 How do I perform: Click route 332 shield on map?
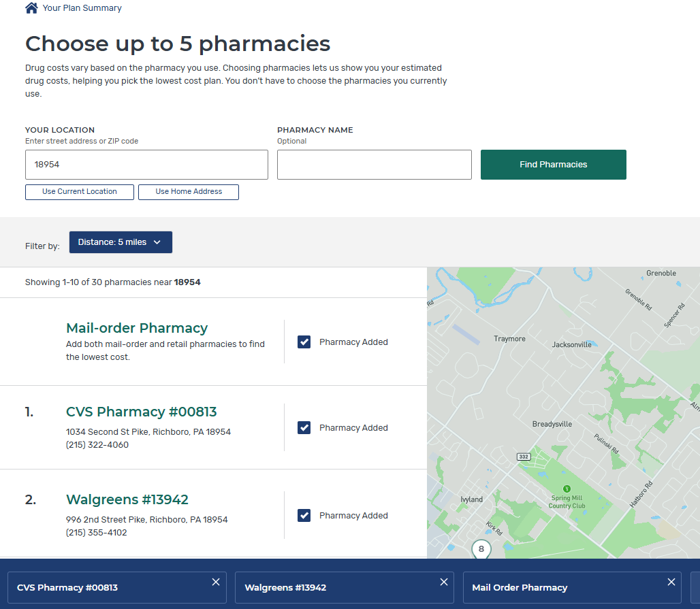click(523, 456)
